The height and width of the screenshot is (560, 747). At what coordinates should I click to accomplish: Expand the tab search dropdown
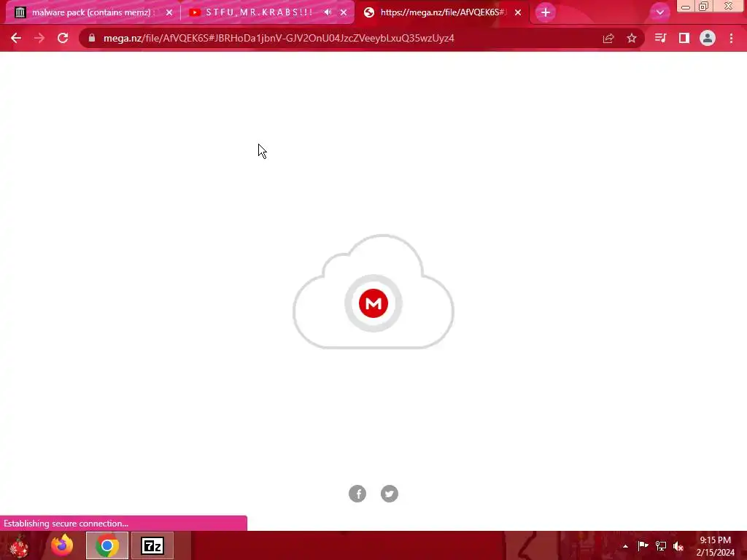coord(659,12)
